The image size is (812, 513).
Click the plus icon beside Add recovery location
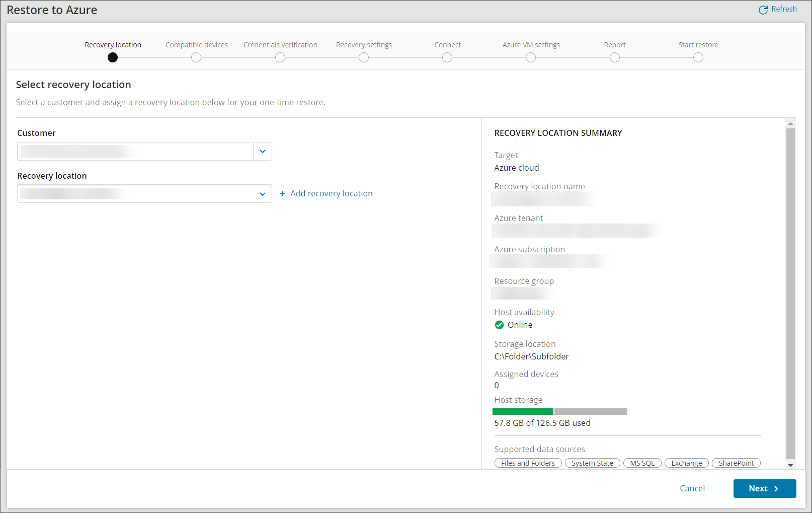282,194
